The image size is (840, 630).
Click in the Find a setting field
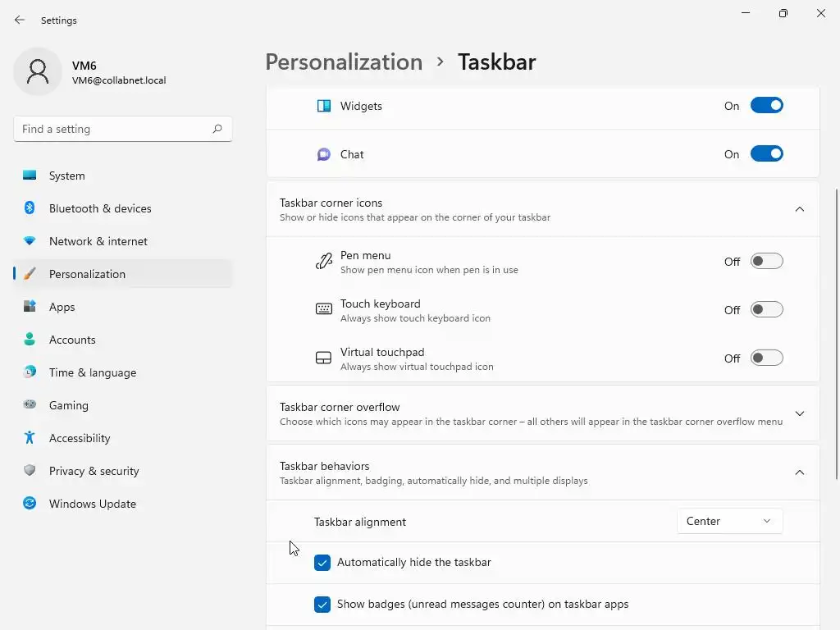(111, 129)
